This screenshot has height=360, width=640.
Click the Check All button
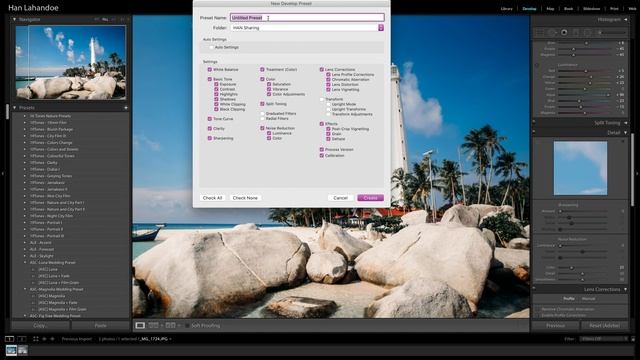[212, 198]
